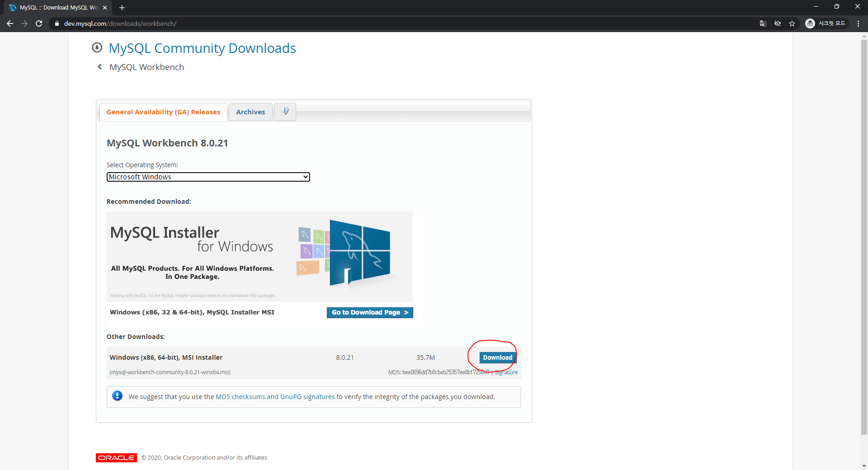Click the browser forward arrow
This screenshot has height=470, width=868.
click(24, 23)
